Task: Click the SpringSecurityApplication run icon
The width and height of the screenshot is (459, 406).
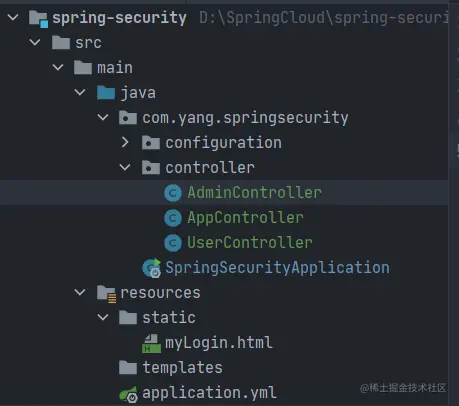Action: (152, 268)
